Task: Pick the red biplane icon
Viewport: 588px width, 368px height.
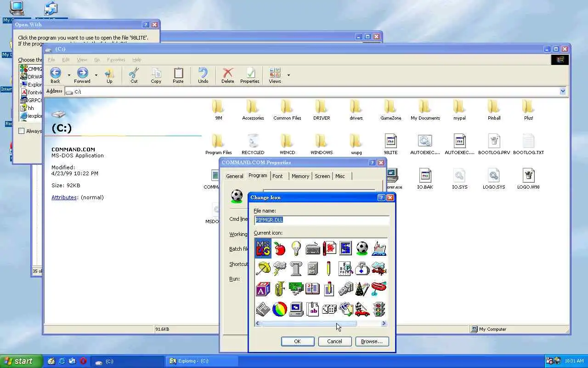Action: coord(379,268)
